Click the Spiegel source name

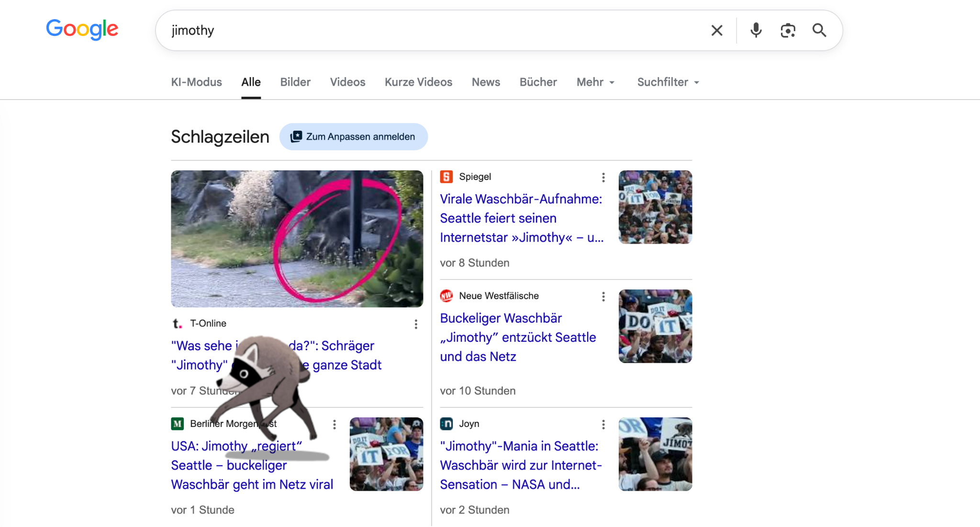475,177
